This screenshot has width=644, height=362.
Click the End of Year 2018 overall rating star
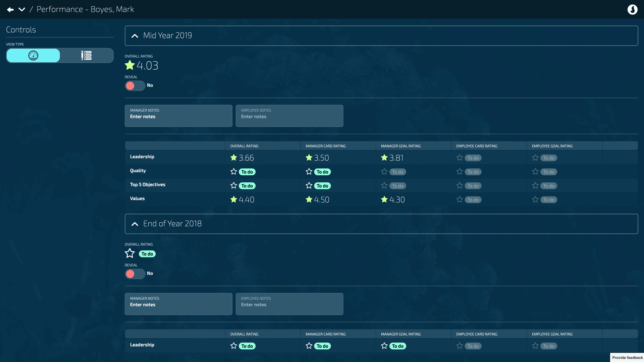(x=130, y=253)
